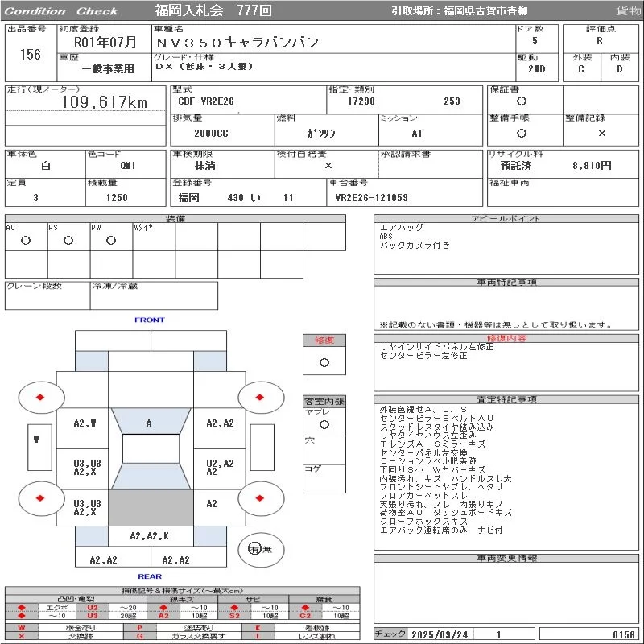Click the rear-right wheel red diamond marker
Screen dimensions: 644x644
[260, 499]
